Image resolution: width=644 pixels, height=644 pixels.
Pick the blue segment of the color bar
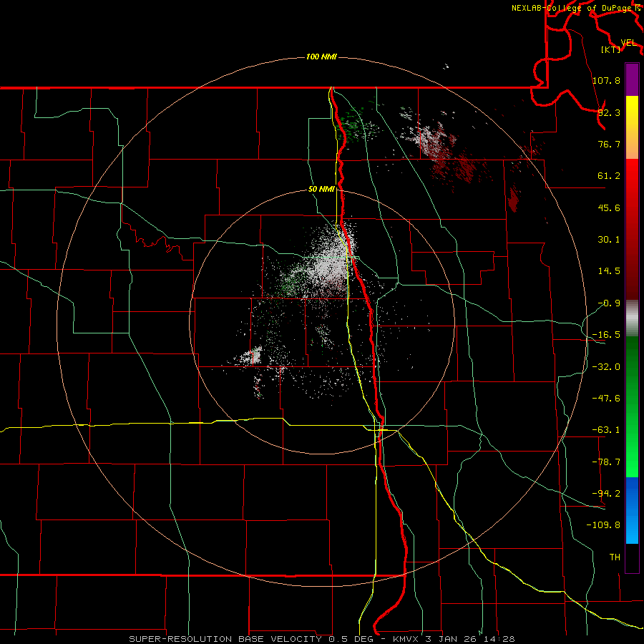(632, 510)
